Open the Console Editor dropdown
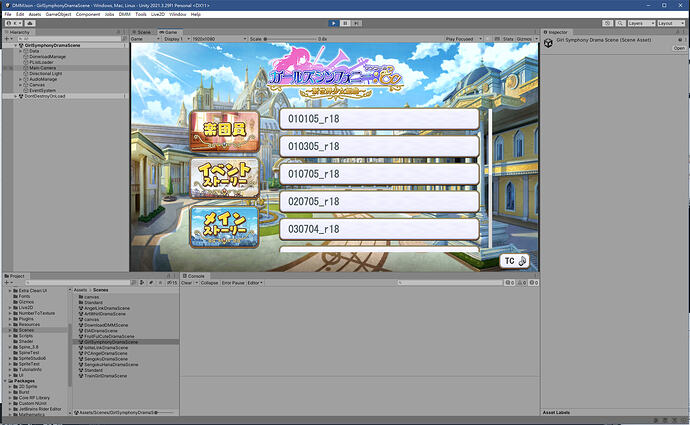The width and height of the screenshot is (690, 425). point(255,282)
